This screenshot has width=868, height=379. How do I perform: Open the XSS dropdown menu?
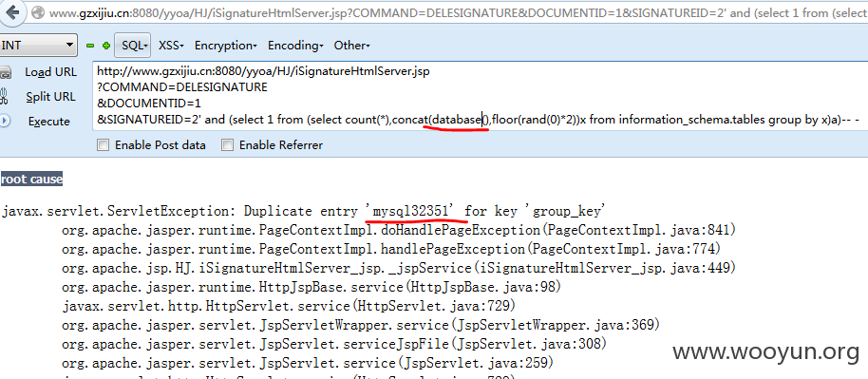click(x=171, y=46)
